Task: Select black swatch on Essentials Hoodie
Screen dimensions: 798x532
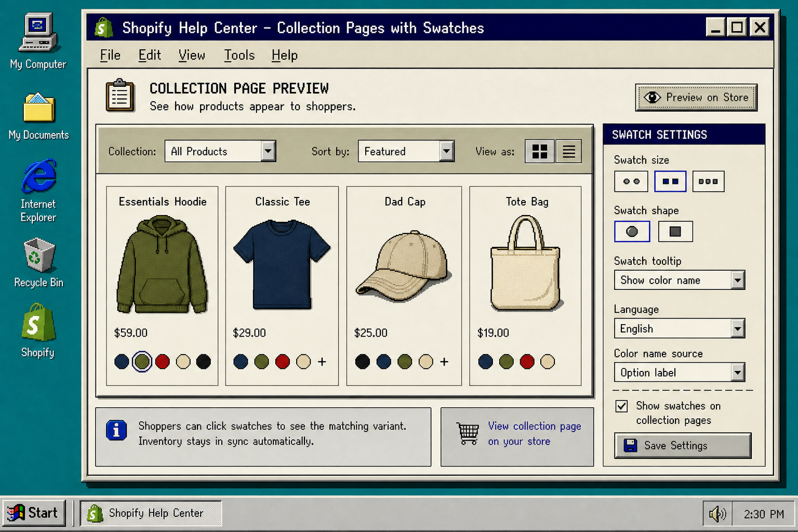Action: pos(204,362)
